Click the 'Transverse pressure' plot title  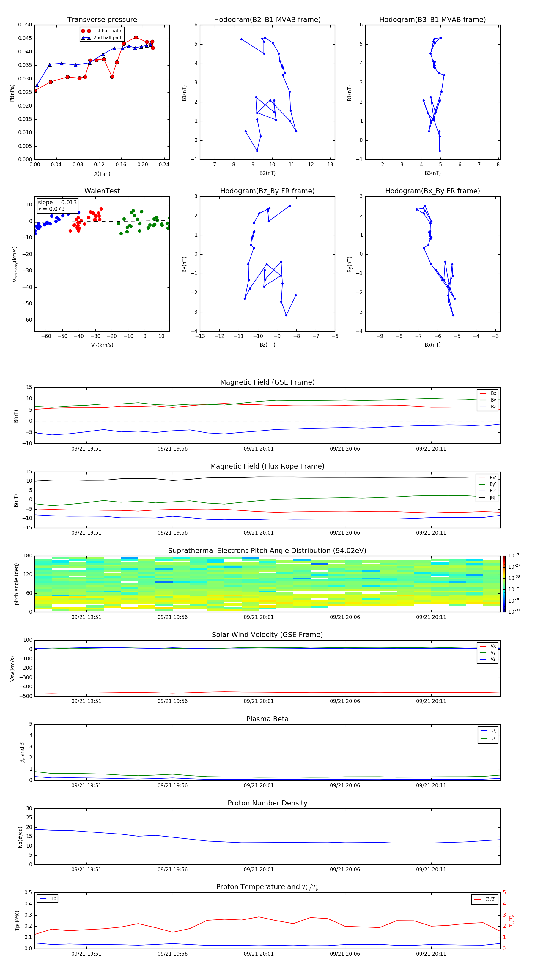click(x=102, y=19)
